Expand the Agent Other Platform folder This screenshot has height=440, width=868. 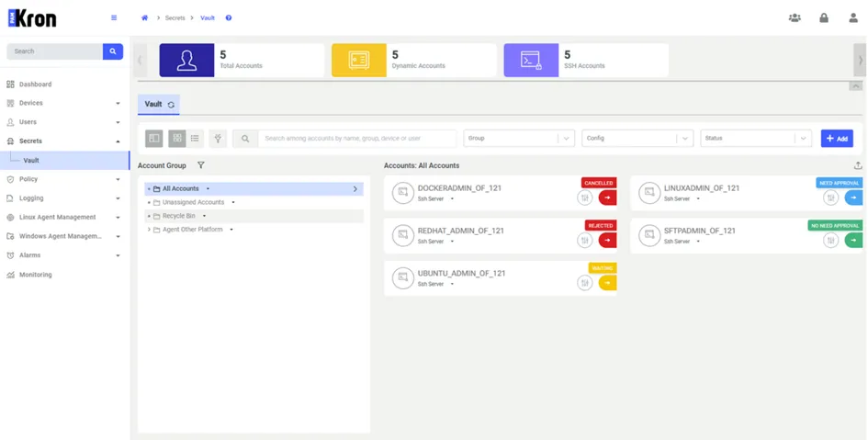[x=149, y=229]
